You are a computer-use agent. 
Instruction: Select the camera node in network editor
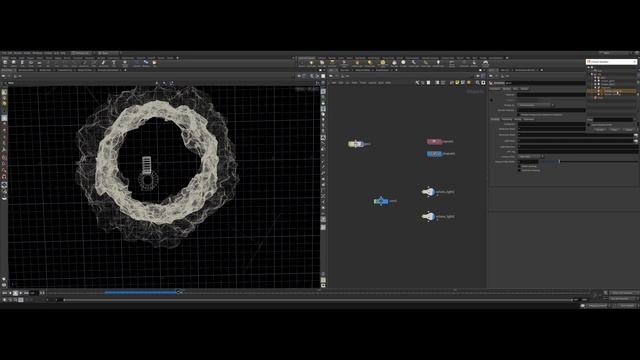[381, 201]
